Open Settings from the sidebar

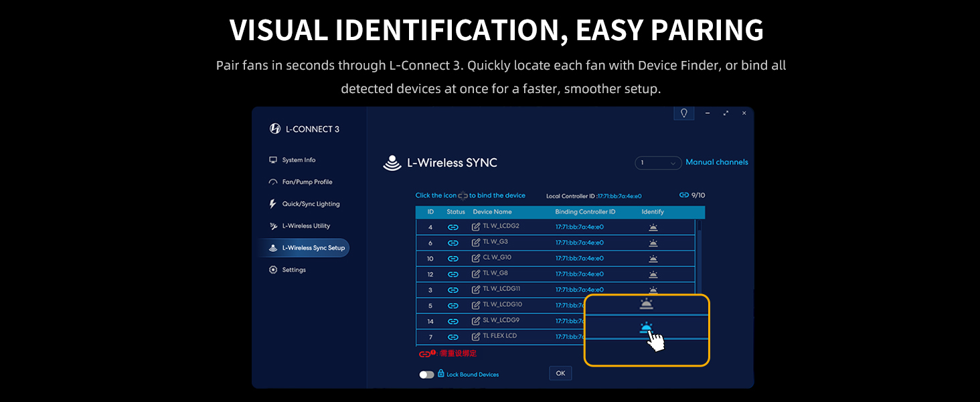[x=288, y=270]
